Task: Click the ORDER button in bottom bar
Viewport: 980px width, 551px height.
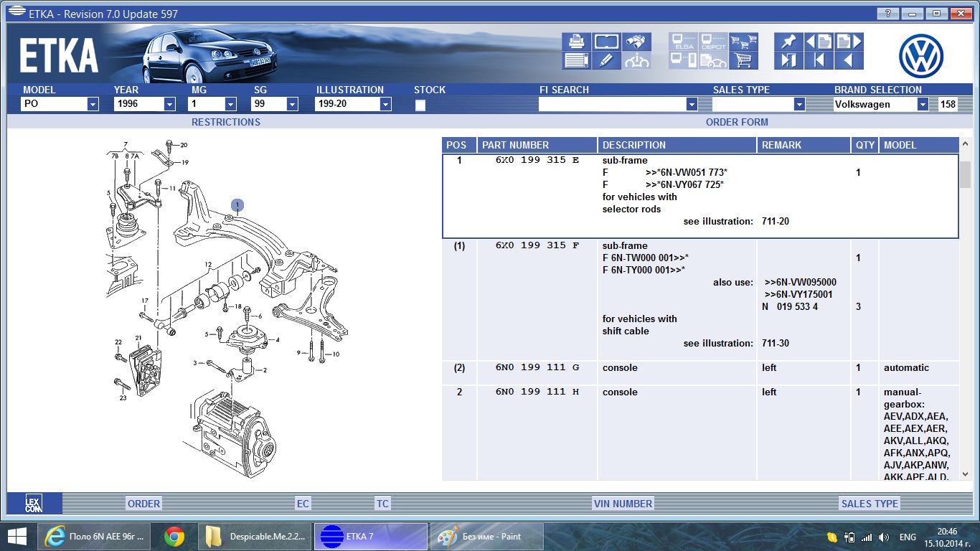Action: (x=143, y=504)
